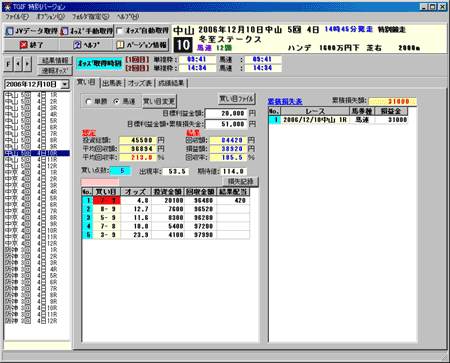Open the バージョン情報 button
Image resolution: width=450 pixels, height=363 pixels.
pos(141,45)
